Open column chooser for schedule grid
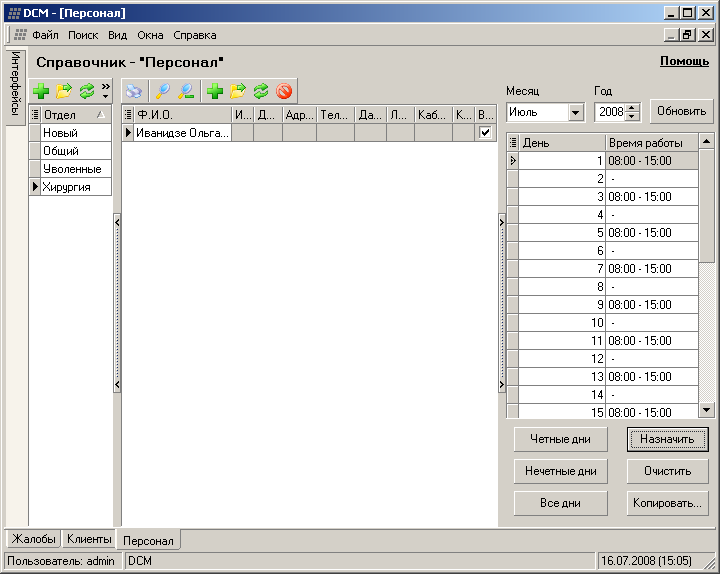Image resolution: width=720 pixels, height=574 pixels. (513, 143)
